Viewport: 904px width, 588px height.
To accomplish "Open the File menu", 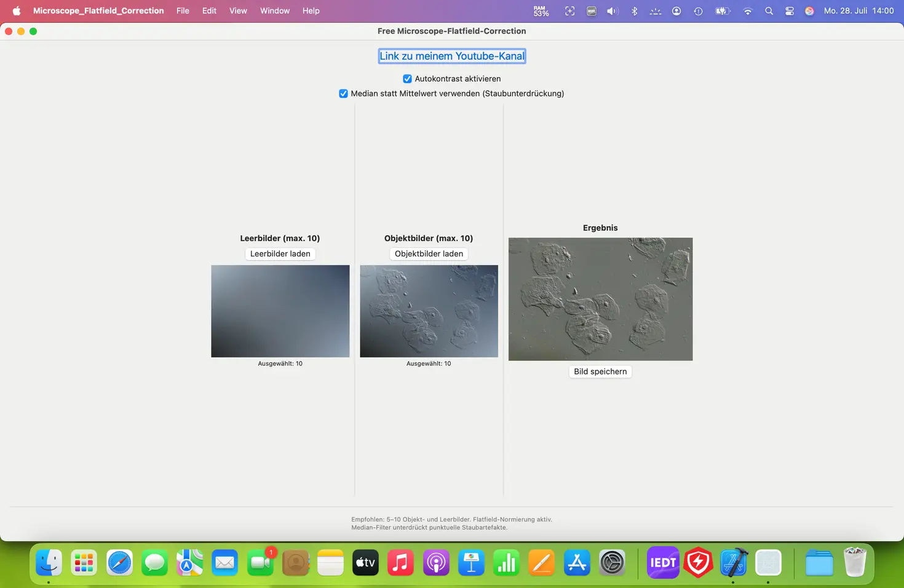I will (183, 10).
